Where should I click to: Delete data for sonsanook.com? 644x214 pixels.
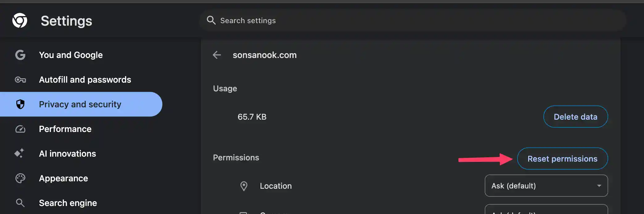click(575, 117)
